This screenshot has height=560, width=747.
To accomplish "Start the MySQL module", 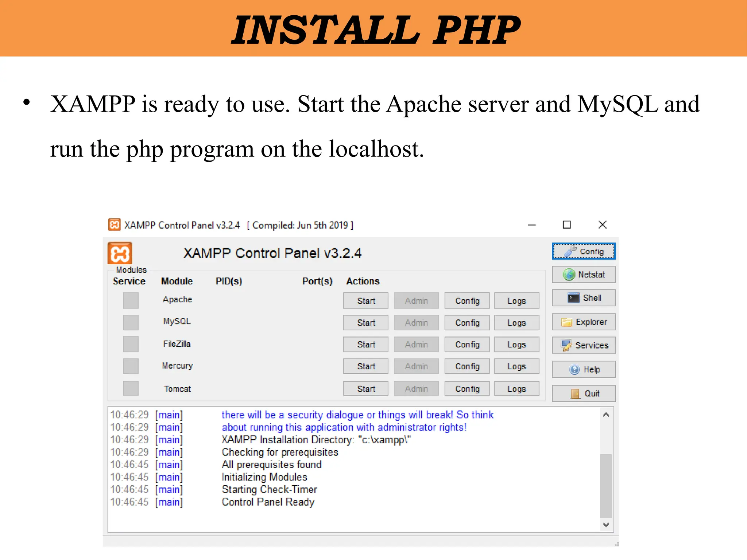I will point(366,323).
